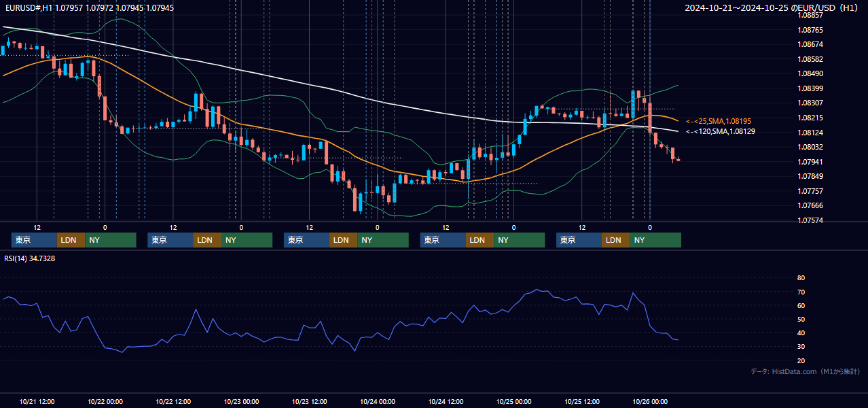Click price axis label 1.08307

[810, 103]
